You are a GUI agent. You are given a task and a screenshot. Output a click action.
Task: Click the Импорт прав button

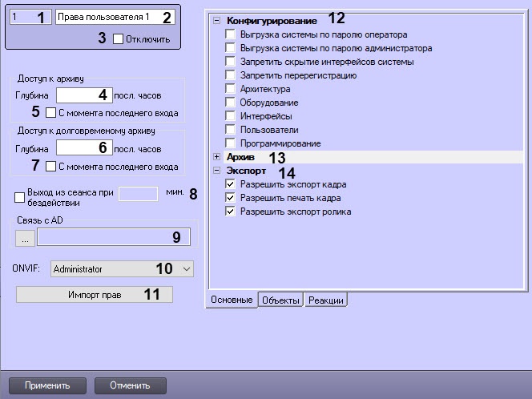[95, 295]
